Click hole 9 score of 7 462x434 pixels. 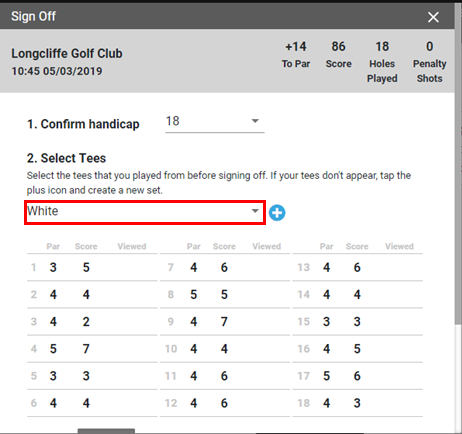[224, 322]
